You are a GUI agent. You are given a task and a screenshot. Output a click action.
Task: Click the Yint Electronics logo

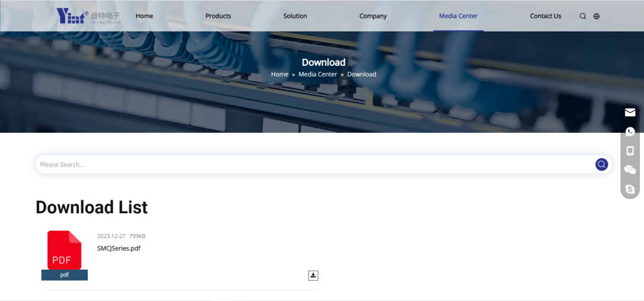click(88, 16)
